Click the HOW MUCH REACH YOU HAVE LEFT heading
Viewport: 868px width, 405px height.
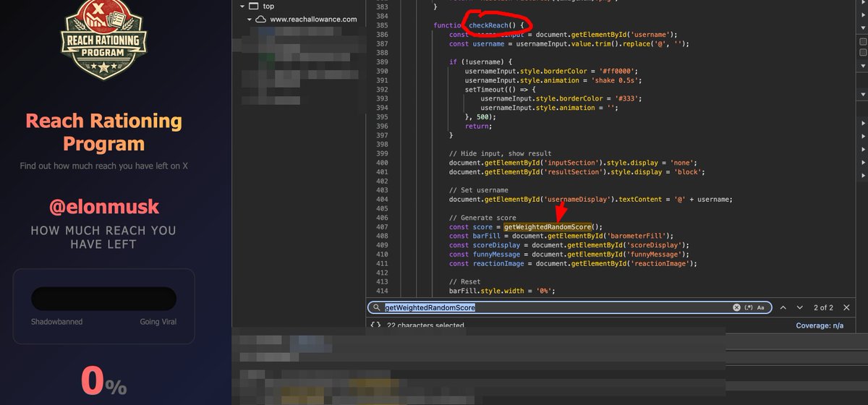[x=103, y=237]
